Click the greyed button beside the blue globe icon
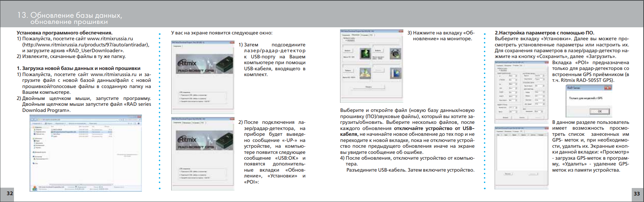Viewport: 644px width, 202px height. [x=378, y=70]
